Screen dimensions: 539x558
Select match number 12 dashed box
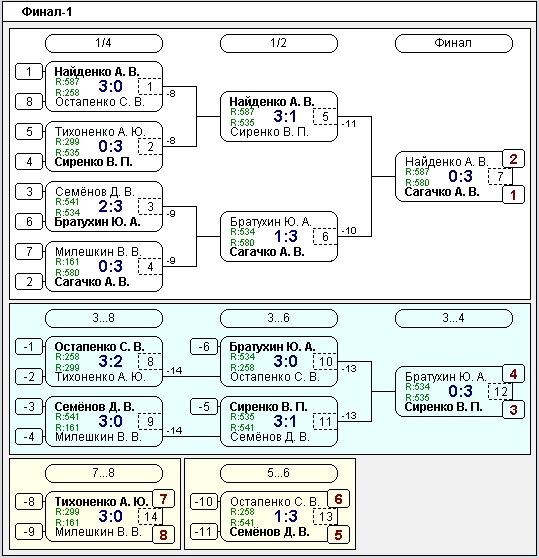(500, 391)
